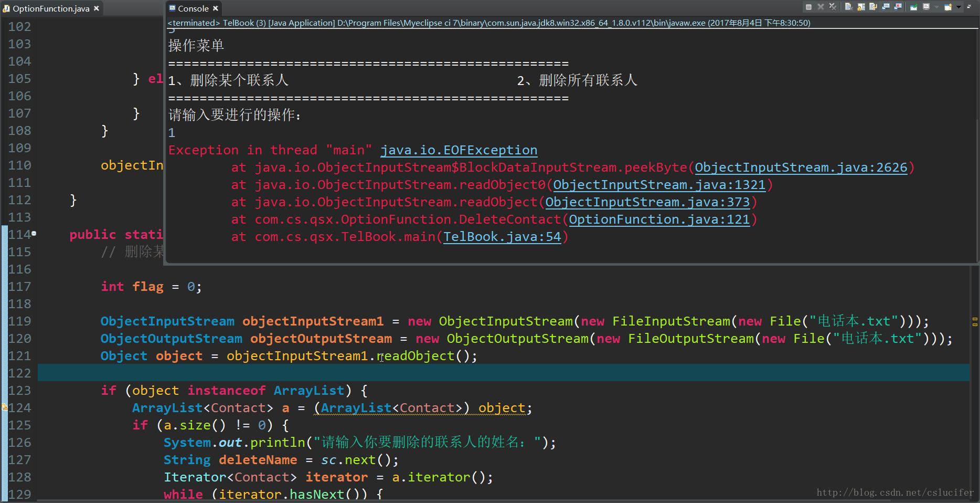Clear the console output
The height and width of the screenshot is (503, 980).
tap(849, 7)
